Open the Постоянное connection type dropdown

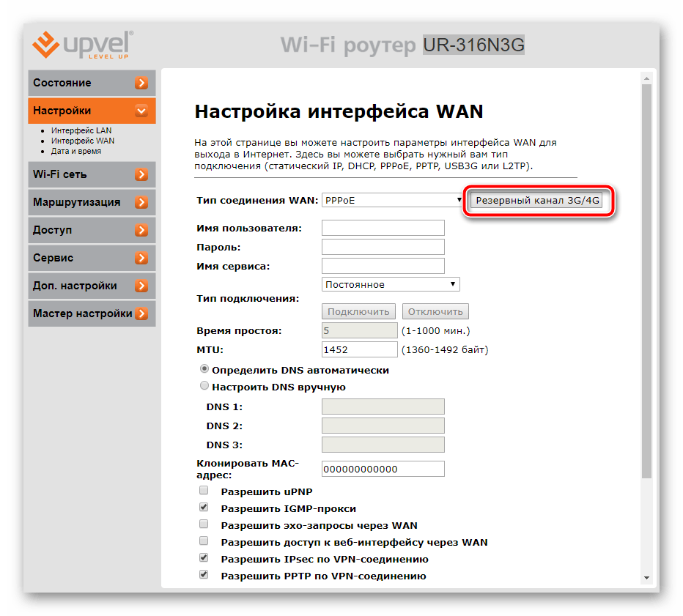(391, 284)
